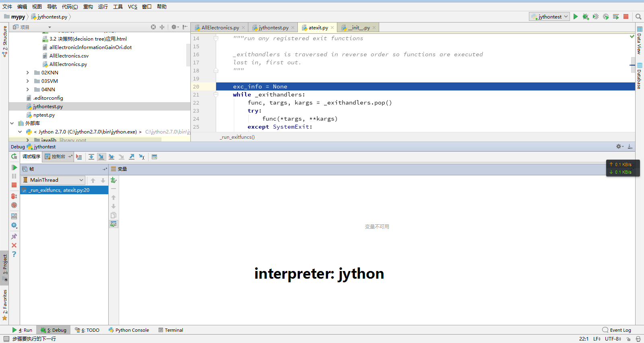The height and width of the screenshot is (343, 644).
Task: Click scroll-from-source target icon in project panel
Action: tap(153, 27)
